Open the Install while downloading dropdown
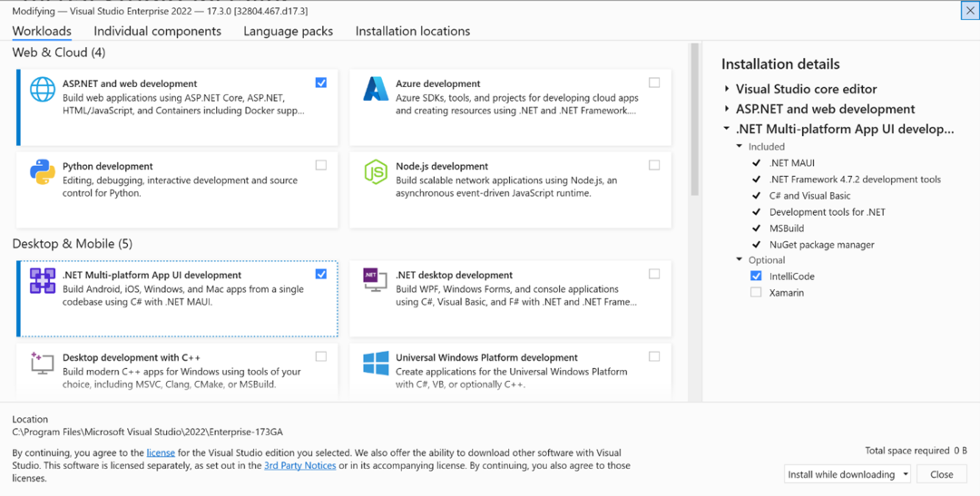This screenshot has width=980, height=496. click(x=848, y=474)
